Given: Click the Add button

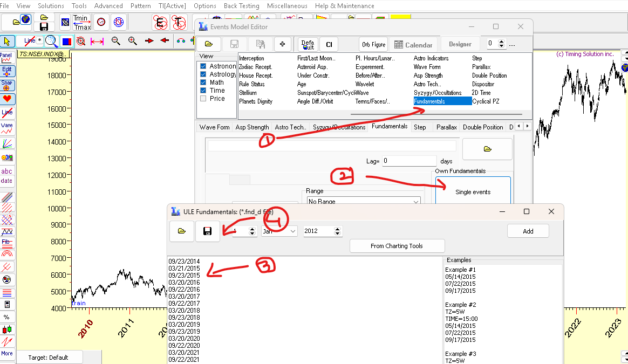Looking at the screenshot, I should tap(528, 231).
